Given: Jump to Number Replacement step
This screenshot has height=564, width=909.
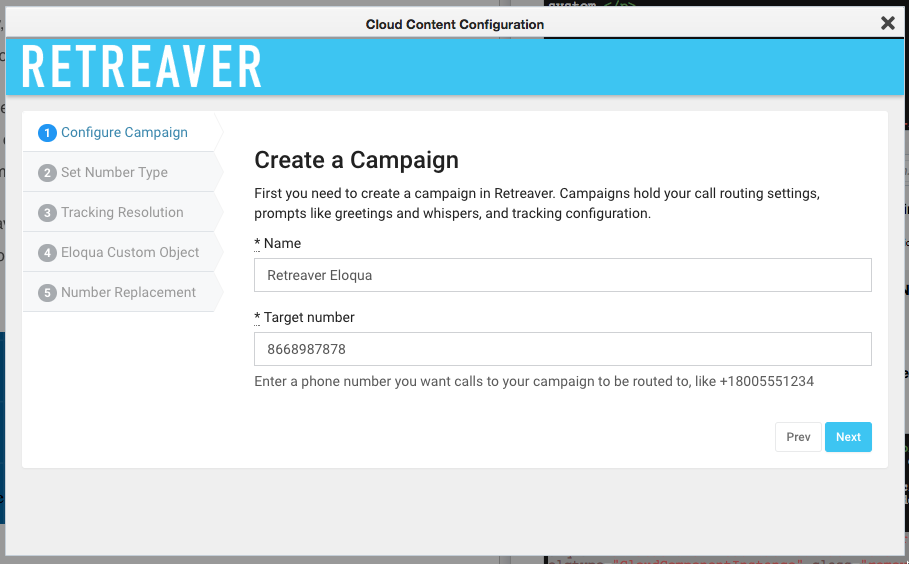Looking at the screenshot, I should [x=122, y=292].
